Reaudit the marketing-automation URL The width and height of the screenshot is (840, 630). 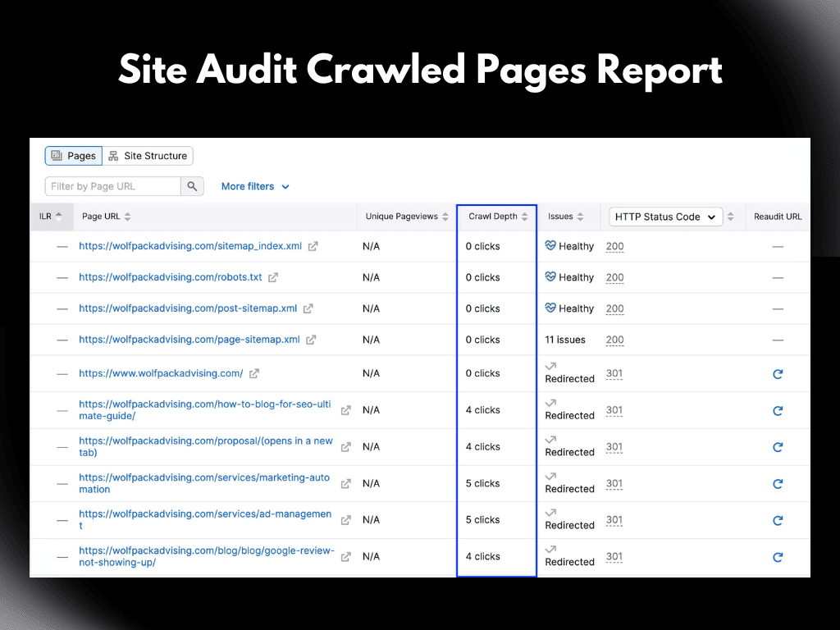coord(778,484)
